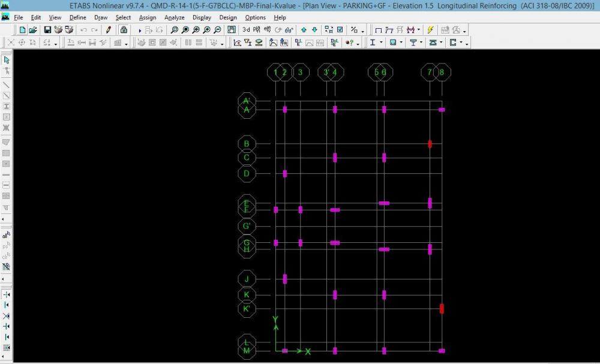Toggle the lock/unlock model padlock
The image size is (600, 364).
pos(123,30)
